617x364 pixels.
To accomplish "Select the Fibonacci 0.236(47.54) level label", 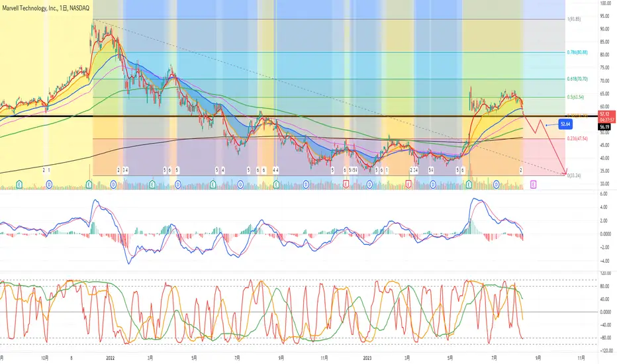I will tap(577, 138).
